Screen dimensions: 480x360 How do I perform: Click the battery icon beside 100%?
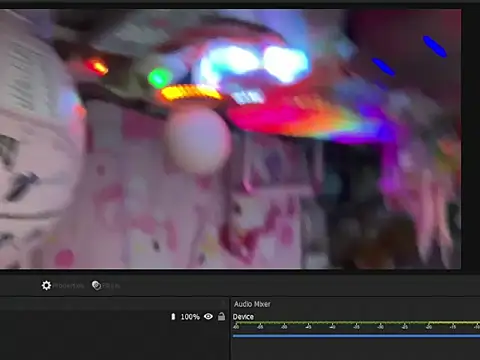pos(173,316)
